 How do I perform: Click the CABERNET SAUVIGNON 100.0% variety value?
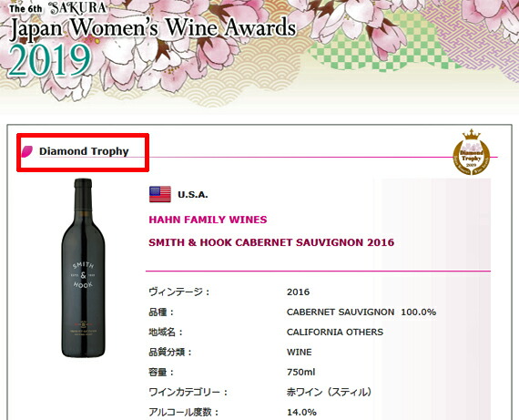[x=361, y=312]
